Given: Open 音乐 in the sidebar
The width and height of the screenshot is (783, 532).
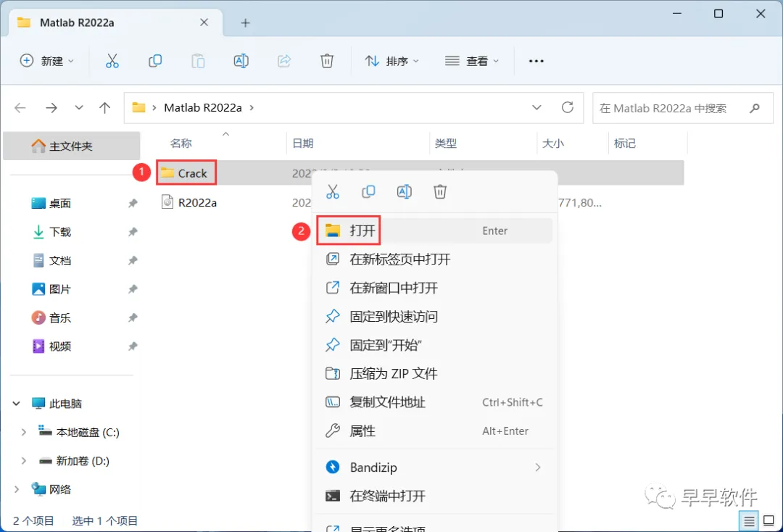Looking at the screenshot, I should 60,317.
